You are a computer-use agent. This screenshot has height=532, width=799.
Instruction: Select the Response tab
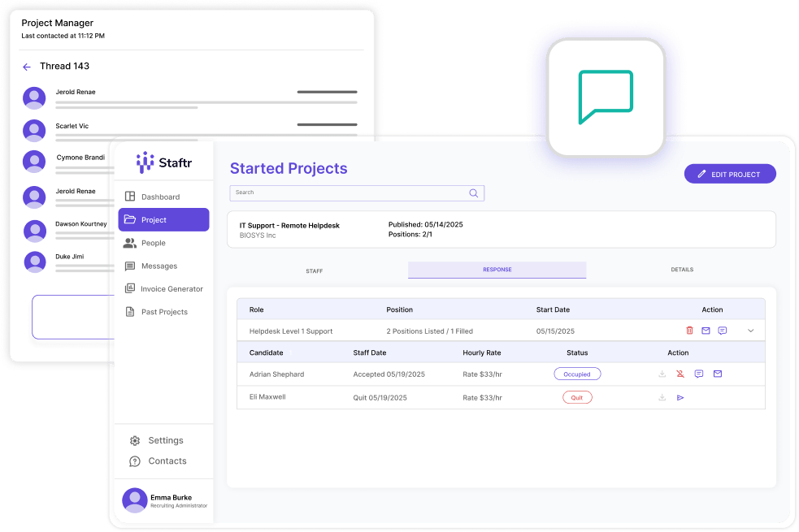click(497, 270)
